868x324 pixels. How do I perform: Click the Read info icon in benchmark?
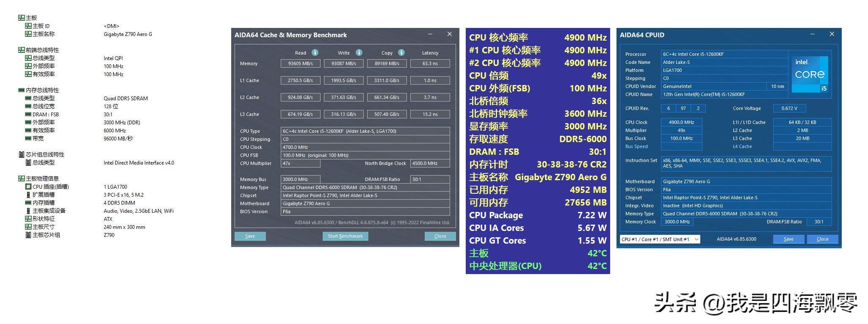(315, 52)
